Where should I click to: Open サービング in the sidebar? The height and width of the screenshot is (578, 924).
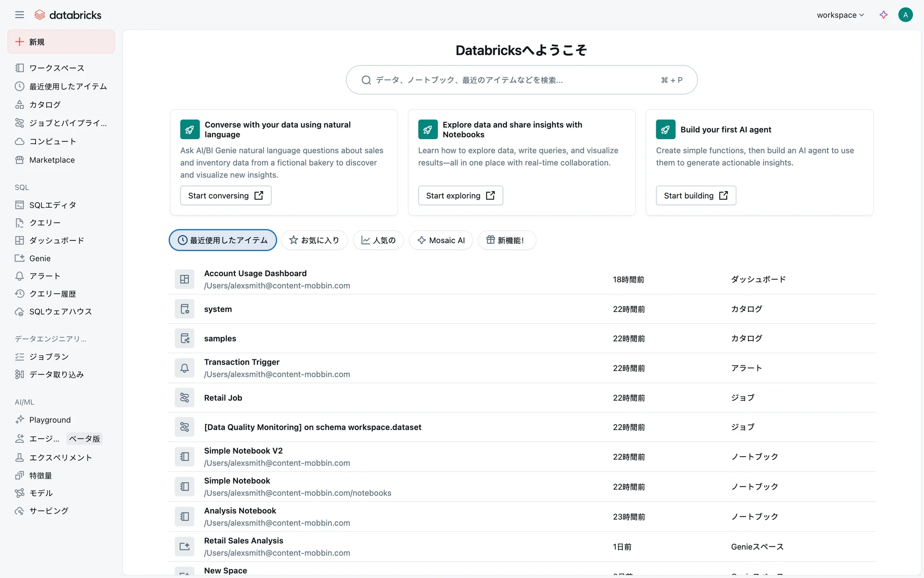[49, 511]
